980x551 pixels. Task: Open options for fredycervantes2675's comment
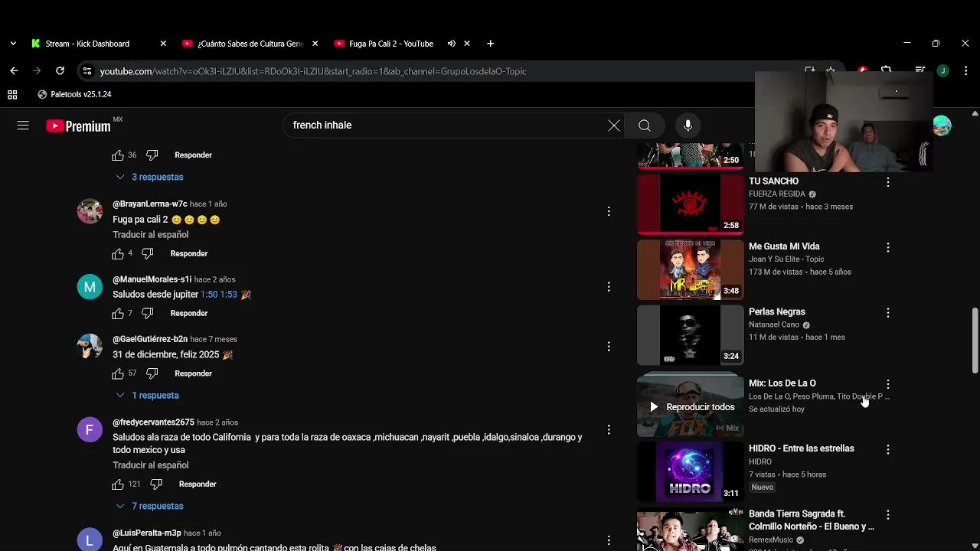[x=609, y=429]
